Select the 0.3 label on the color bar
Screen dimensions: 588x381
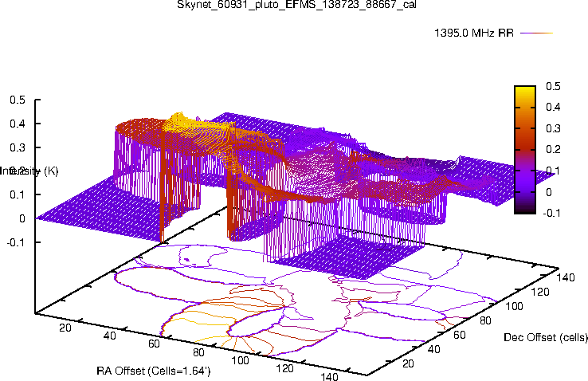pyautogui.click(x=553, y=128)
